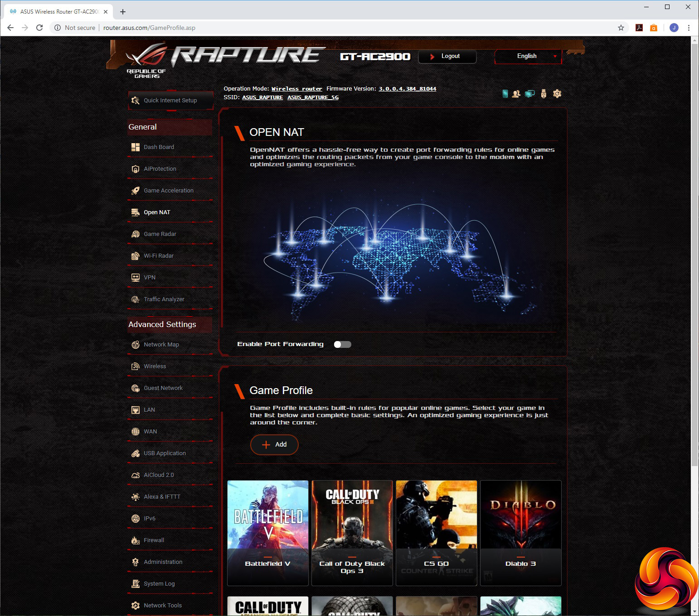Click the reboot gear icon
Viewport: 699px width, 616px height.
(557, 94)
